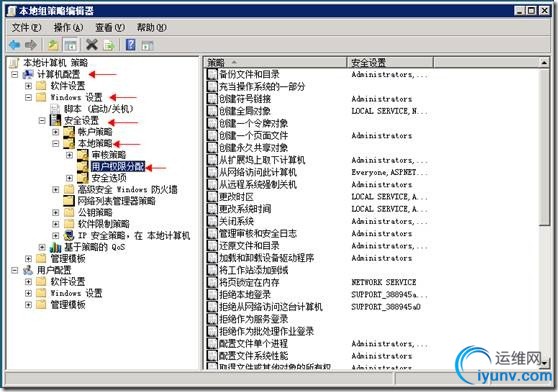The image size is (558, 392).
Task: Collapse the Windows 设置 node under 计算机配置
Action: click(28, 97)
